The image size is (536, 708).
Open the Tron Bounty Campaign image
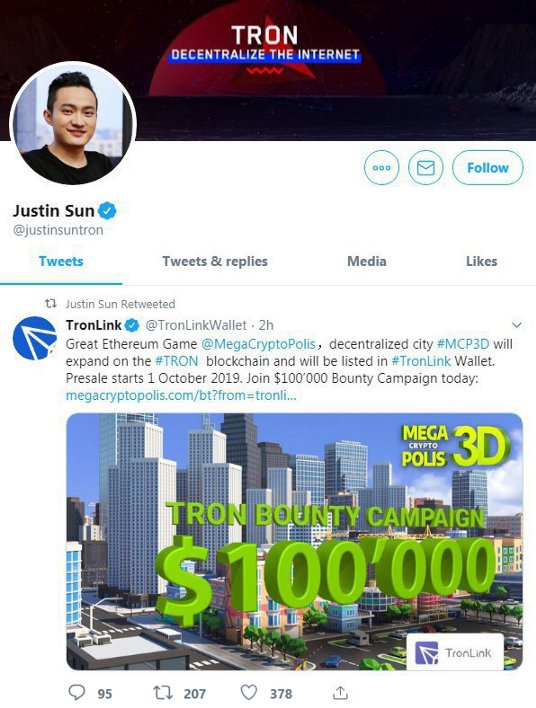pyautogui.click(x=294, y=541)
